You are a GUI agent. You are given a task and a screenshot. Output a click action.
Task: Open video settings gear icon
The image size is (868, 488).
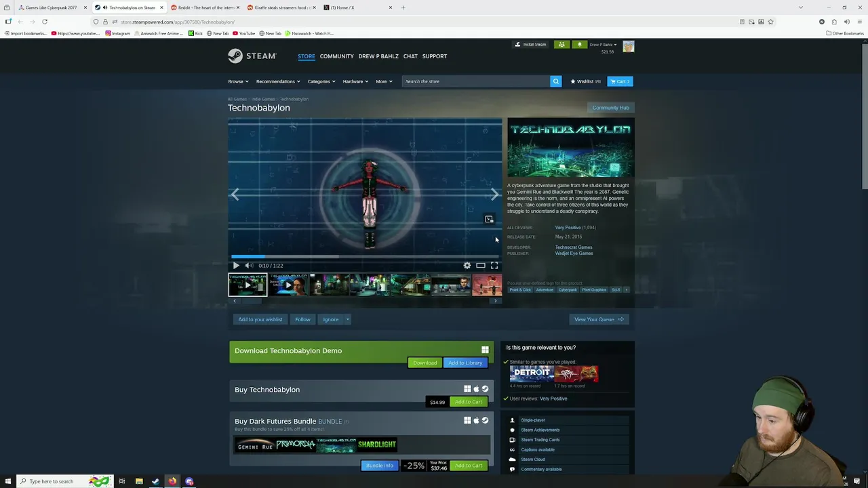pyautogui.click(x=467, y=266)
